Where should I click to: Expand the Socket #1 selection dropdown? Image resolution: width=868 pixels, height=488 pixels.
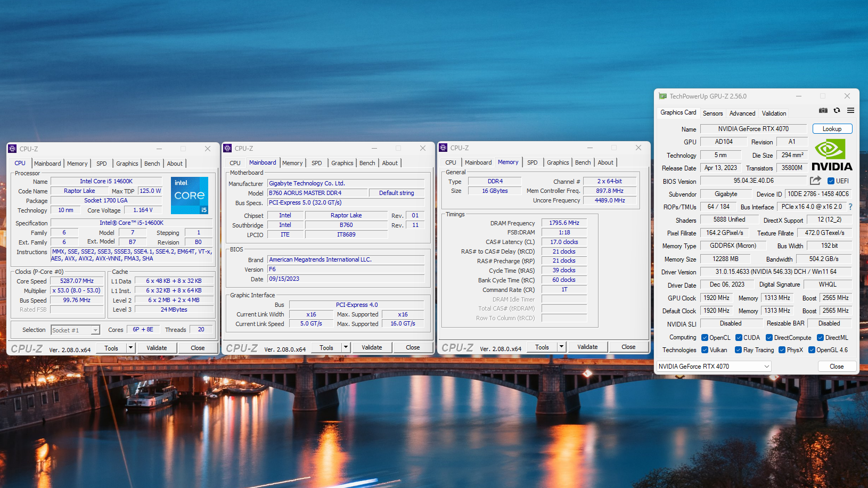coord(95,330)
